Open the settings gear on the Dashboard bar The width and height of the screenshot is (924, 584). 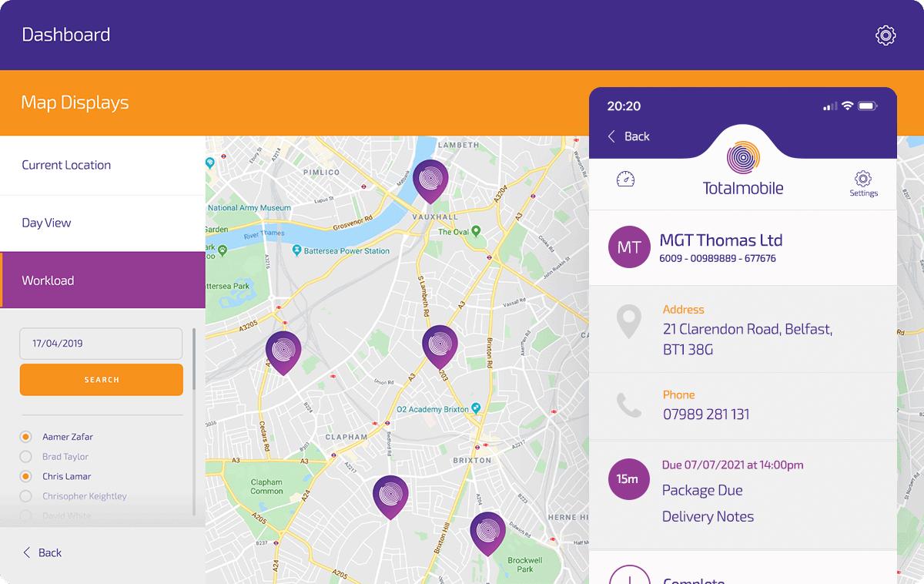[x=885, y=35]
